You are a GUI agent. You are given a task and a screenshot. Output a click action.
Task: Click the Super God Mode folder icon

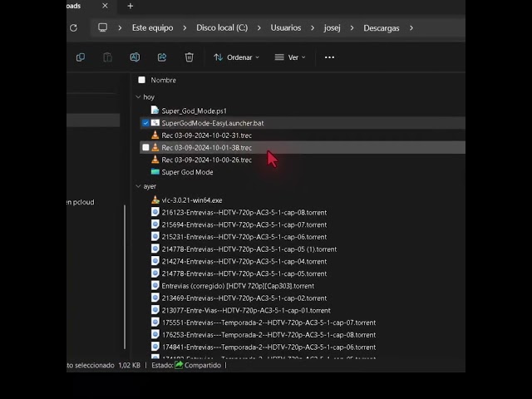pos(155,172)
